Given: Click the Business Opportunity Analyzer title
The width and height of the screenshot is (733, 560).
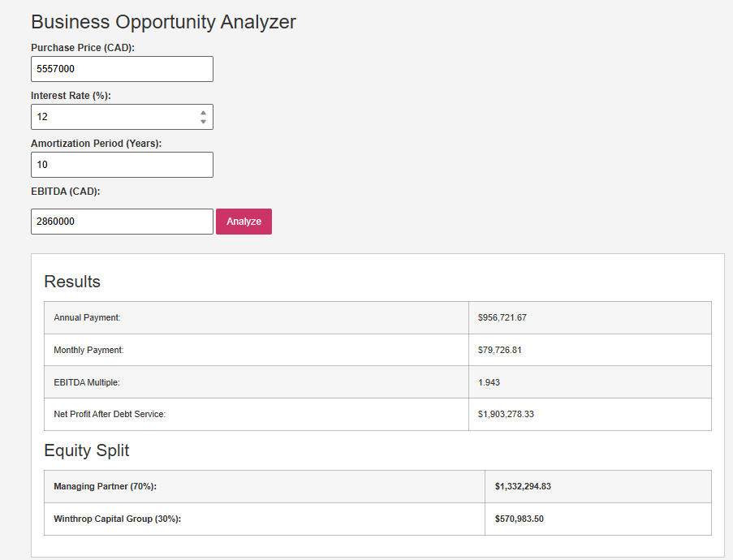Looking at the screenshot, I should (163, 22).
